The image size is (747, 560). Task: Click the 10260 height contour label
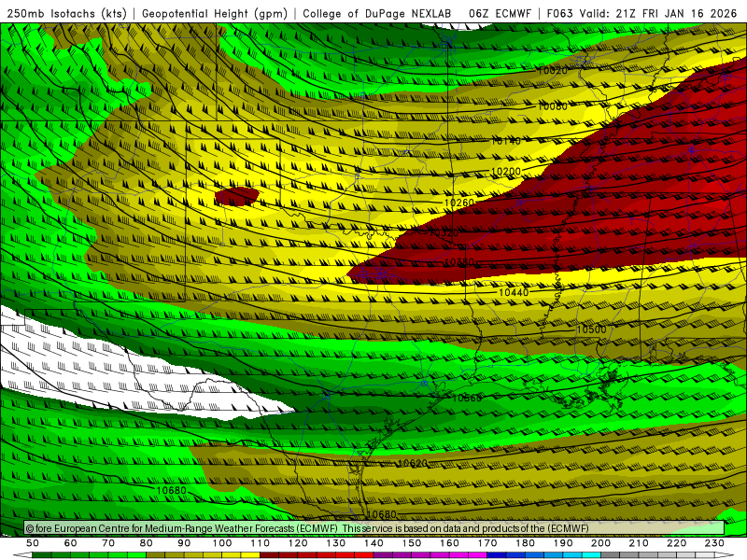click(459, 203)
